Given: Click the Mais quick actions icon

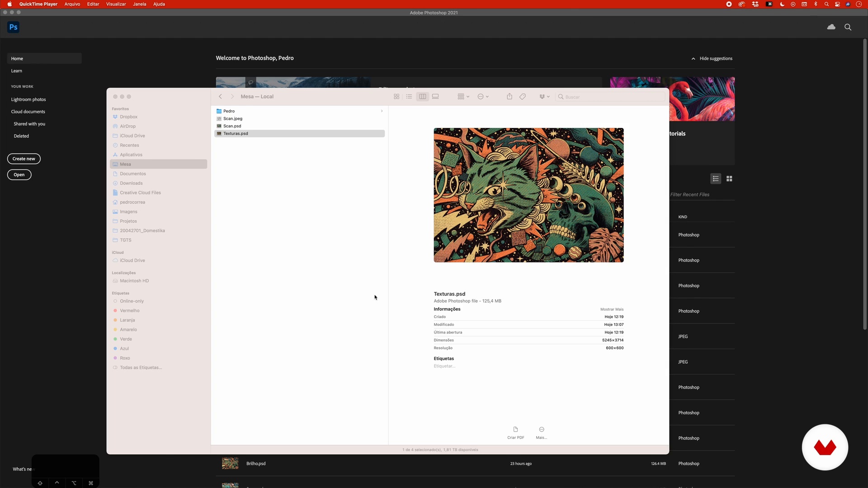Looking at the screenshot, I should pyautogui.click(x=542, y=432).
